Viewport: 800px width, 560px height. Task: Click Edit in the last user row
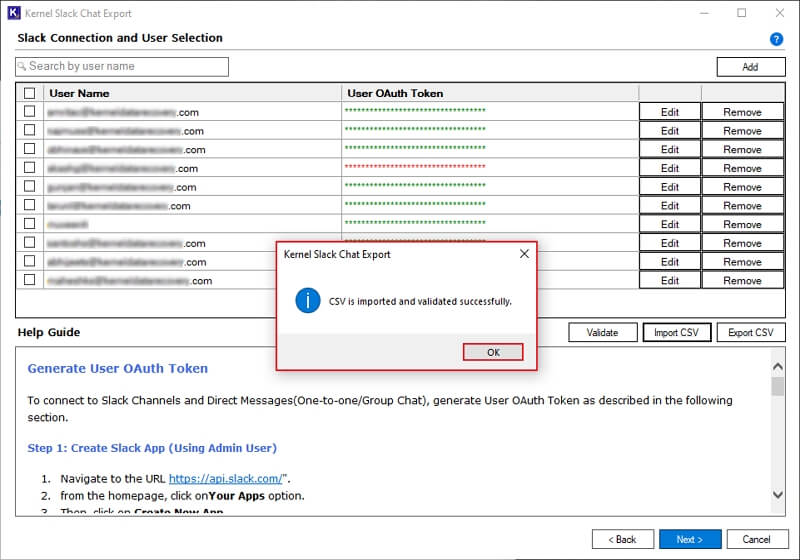(x=670, y=281)
